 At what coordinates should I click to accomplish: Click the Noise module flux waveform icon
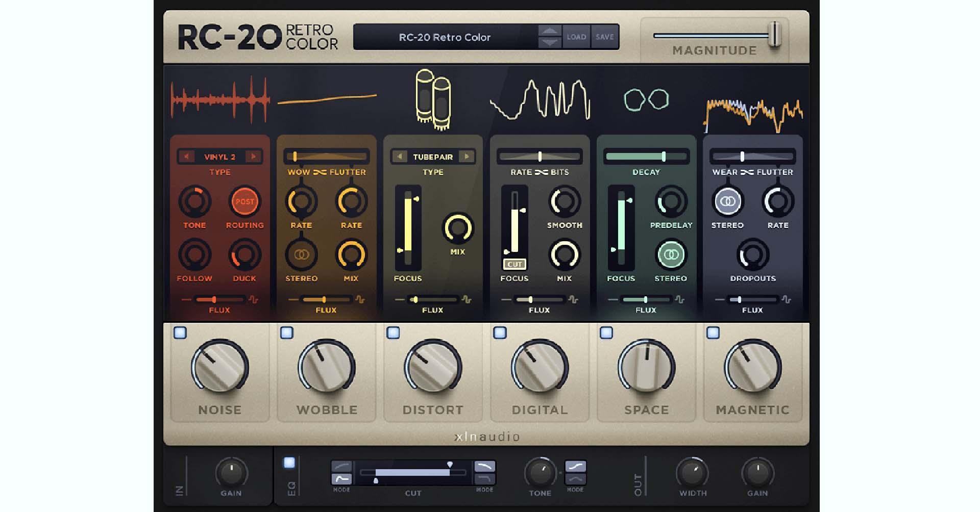click(x=254, y=300)
